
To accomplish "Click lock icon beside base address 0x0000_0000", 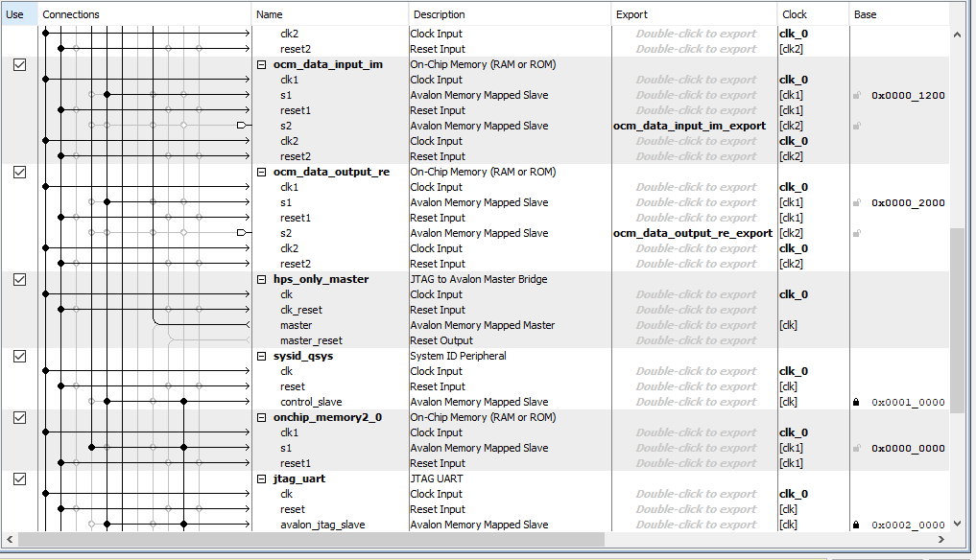I will [856, 448].
